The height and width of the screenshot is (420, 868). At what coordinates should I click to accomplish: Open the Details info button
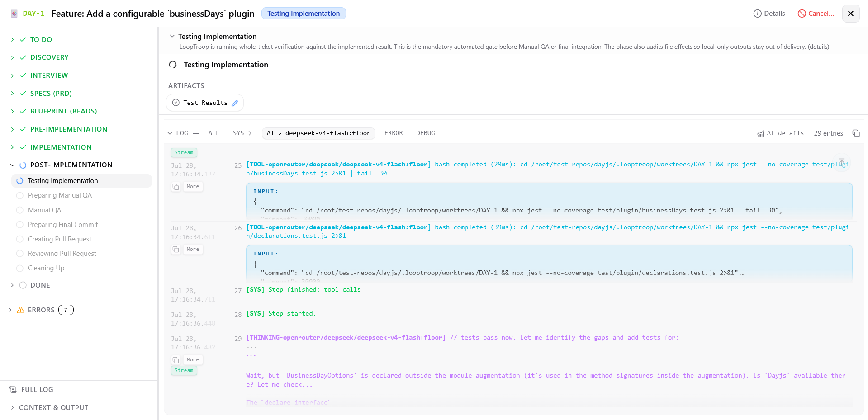click(x=769, y=14)
